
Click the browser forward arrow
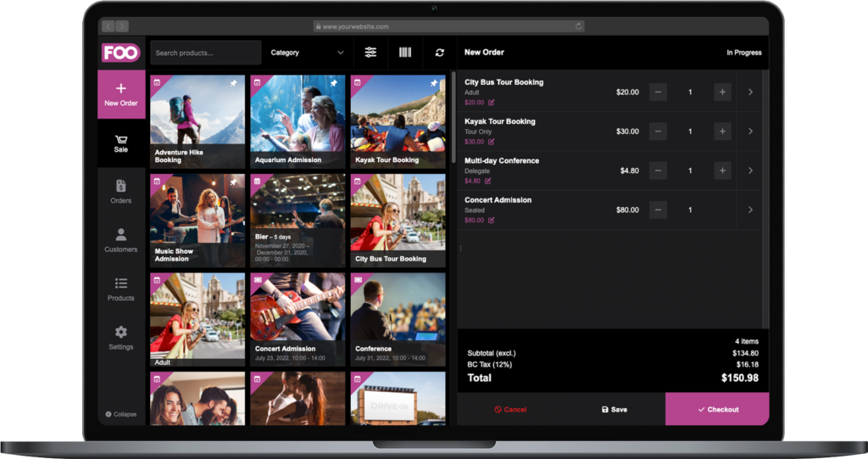pos(122,26)
